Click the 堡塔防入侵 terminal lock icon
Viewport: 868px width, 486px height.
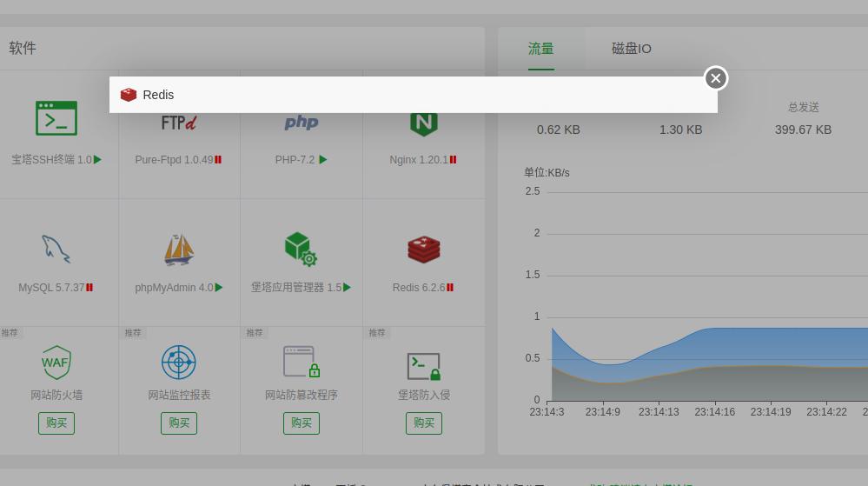pos(423,366)
